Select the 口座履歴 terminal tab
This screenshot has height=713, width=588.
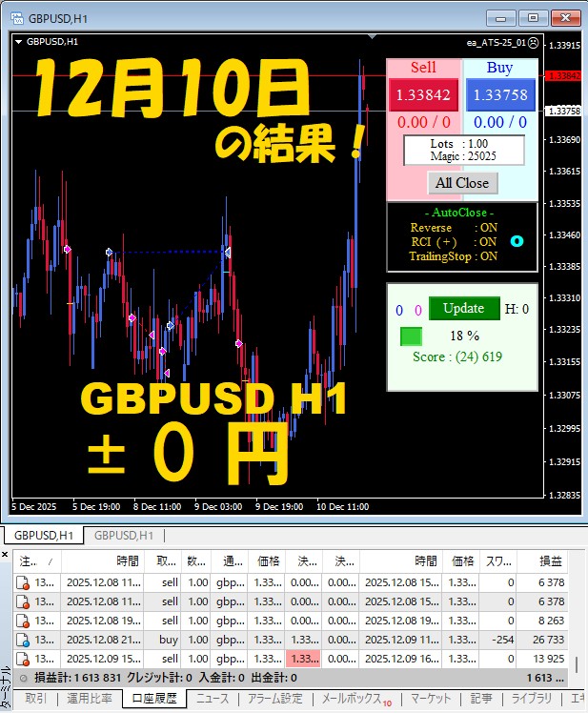(x=154, y=698)
